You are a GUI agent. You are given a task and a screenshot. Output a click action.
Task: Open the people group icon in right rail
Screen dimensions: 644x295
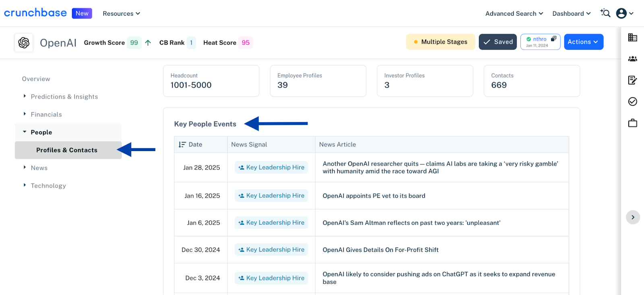[633, 59]
